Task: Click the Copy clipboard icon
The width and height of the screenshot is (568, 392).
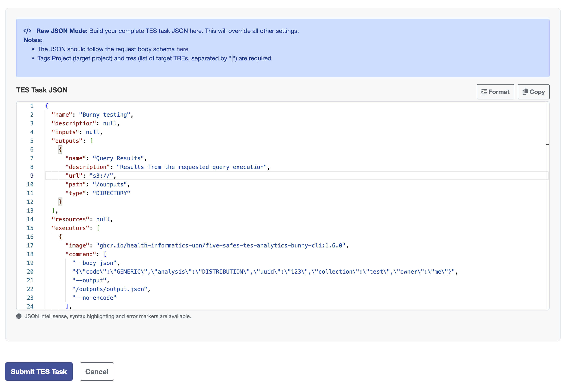Action: [525, 92]
